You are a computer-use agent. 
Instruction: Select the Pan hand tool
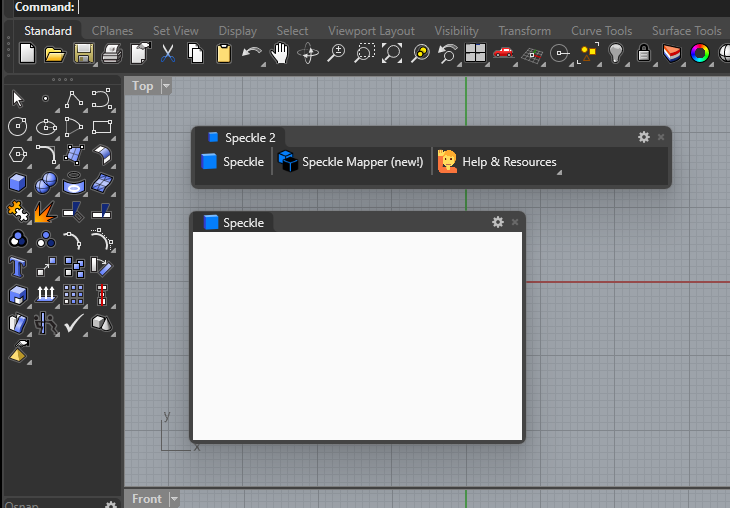tap(280, 54)
